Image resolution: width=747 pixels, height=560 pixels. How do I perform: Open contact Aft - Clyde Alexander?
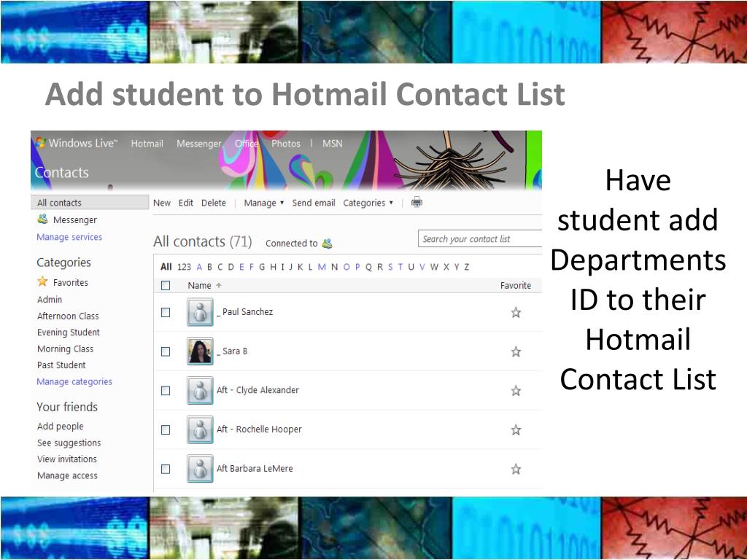click(258, 390)
